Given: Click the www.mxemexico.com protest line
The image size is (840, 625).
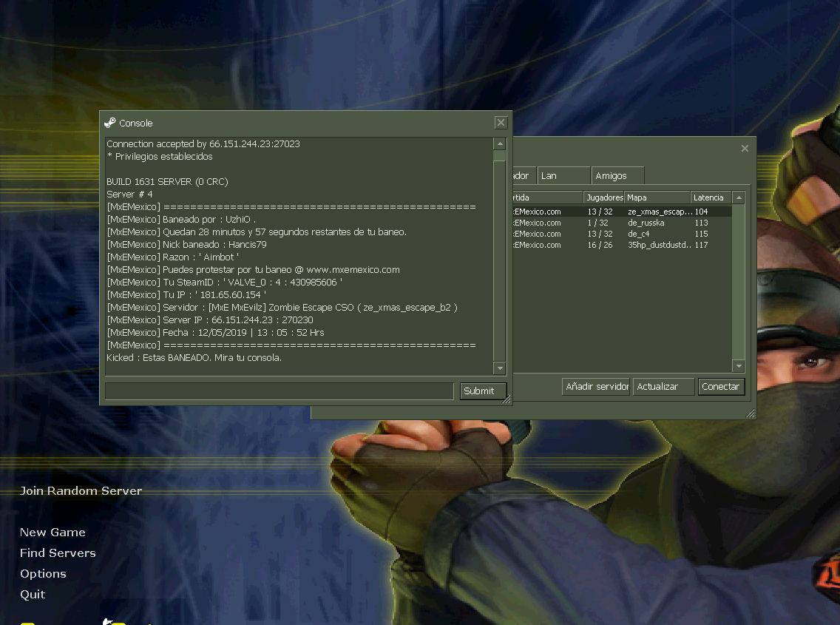Looking at the screenshot, I should [254, 270].
